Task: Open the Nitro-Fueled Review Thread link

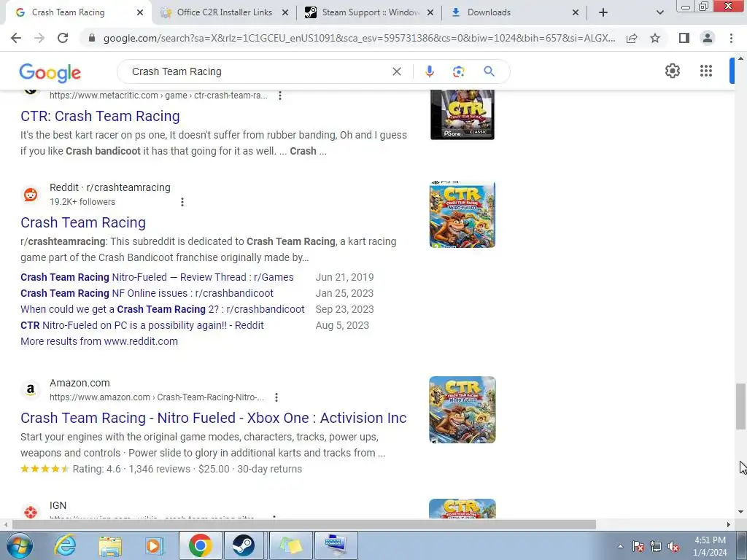Action: [x=158, y=277]
